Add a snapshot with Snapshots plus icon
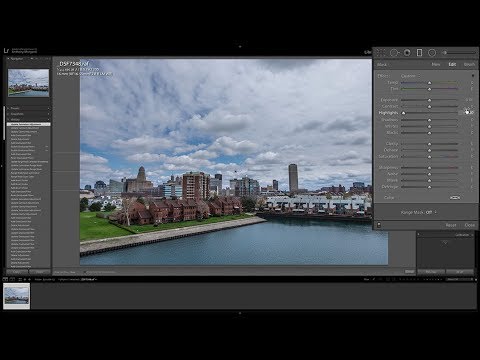 pyautogui.click(x=49, y=114)
